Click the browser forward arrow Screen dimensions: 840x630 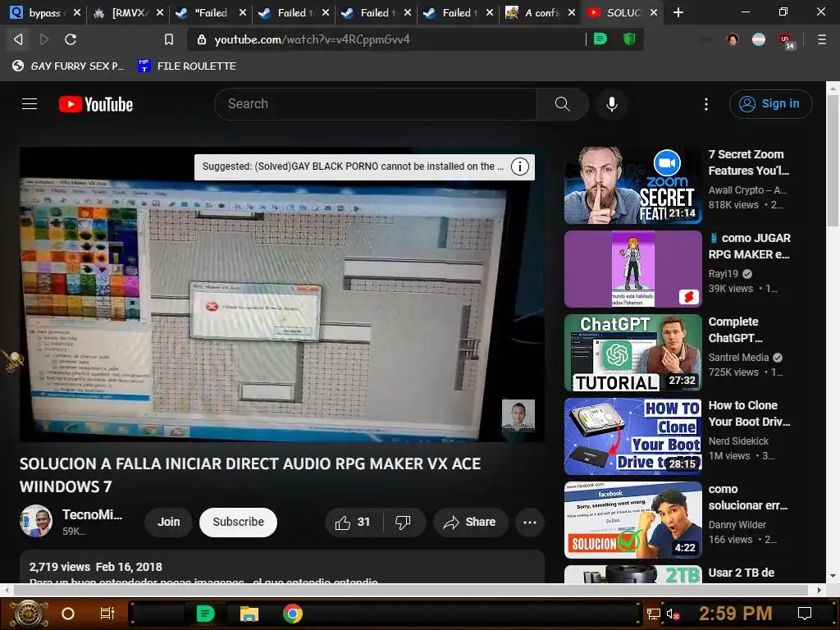(44, 39)
